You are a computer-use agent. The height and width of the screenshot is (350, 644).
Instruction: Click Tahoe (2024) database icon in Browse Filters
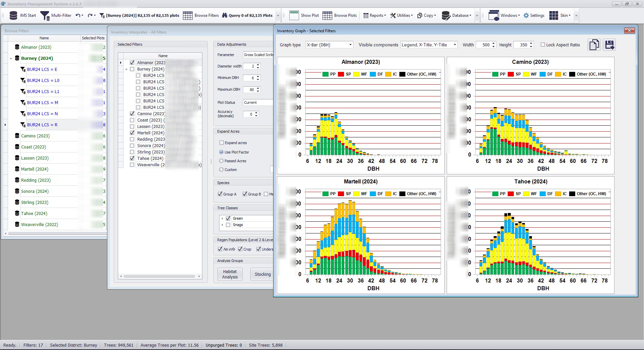pos(17,213)
